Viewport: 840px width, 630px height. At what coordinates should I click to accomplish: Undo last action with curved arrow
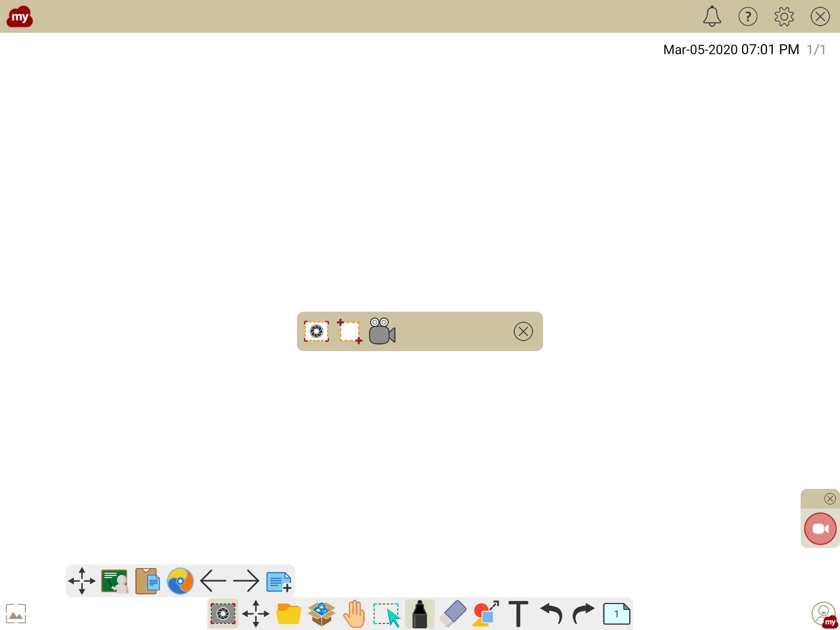tap(551, 614)
